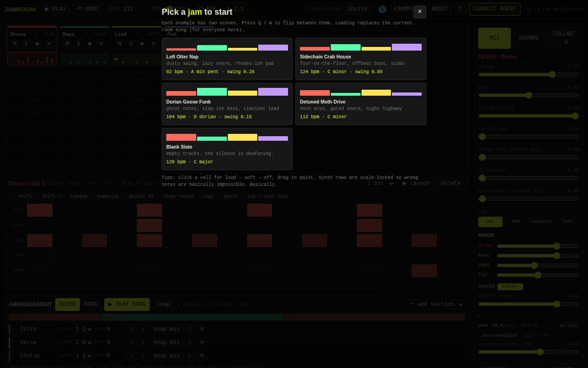The height and width of the screenshot is (368, 588).
Task: Pick the Blank Slate jam card
Action: [227, 149]
